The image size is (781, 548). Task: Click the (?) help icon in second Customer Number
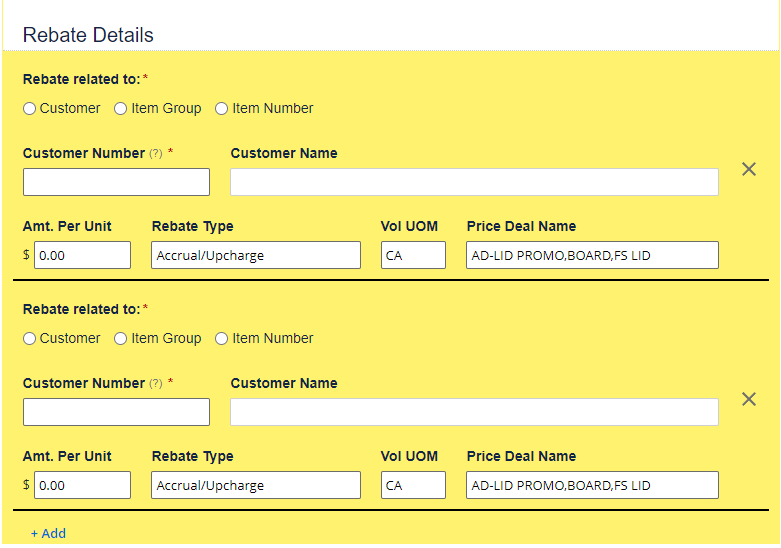click(x=156, y=383)
